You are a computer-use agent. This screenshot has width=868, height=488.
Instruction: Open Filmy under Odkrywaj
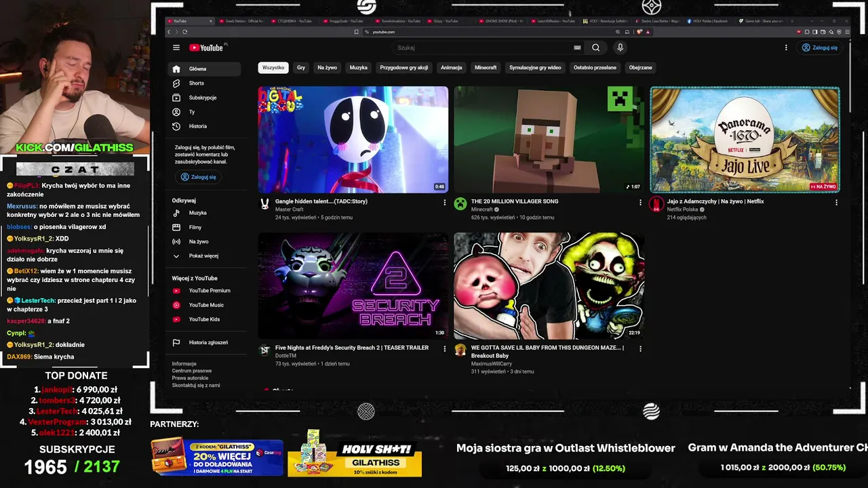click(204, 227)
